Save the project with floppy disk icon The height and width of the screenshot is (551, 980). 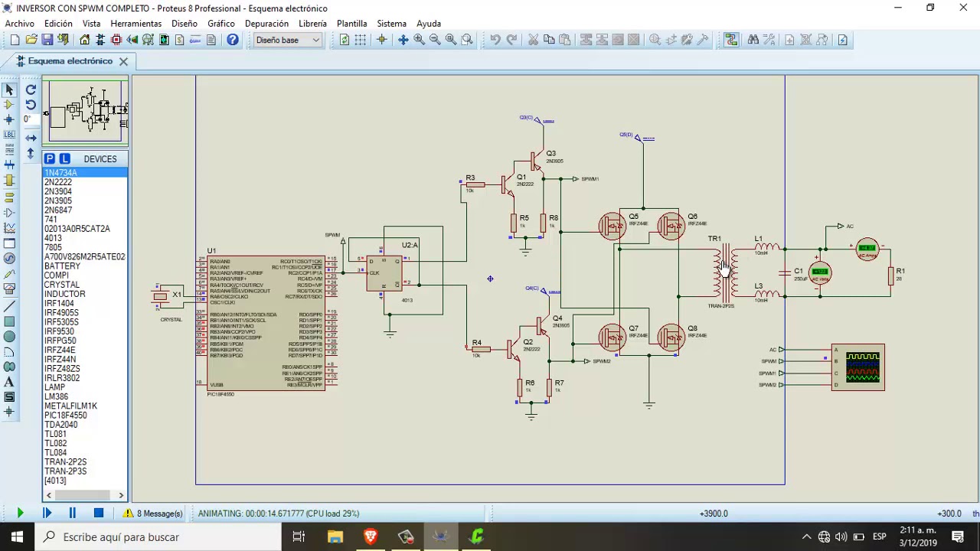click(47, 40)
